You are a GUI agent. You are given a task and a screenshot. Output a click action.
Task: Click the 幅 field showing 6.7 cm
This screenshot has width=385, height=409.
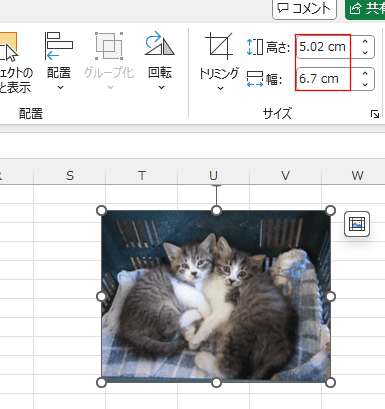327,79
